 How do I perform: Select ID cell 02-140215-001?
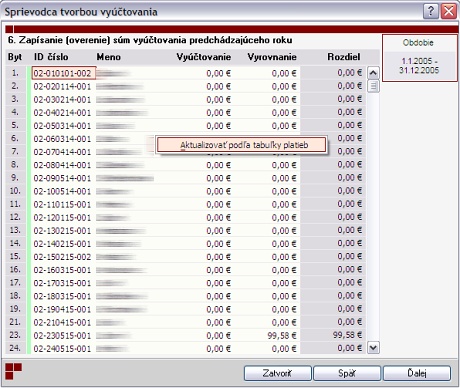click(62, 244)
